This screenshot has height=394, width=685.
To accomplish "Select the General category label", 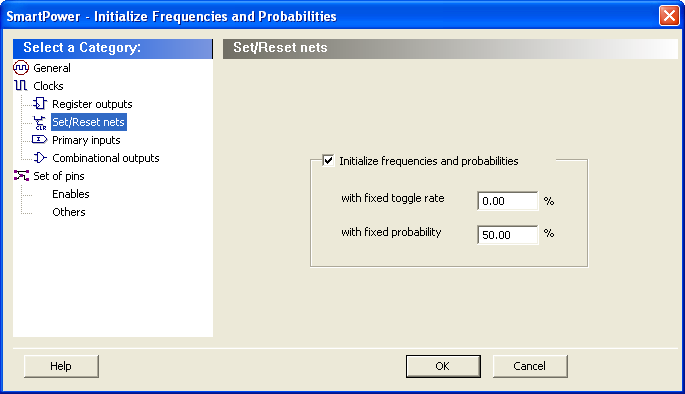I will 52,68.
